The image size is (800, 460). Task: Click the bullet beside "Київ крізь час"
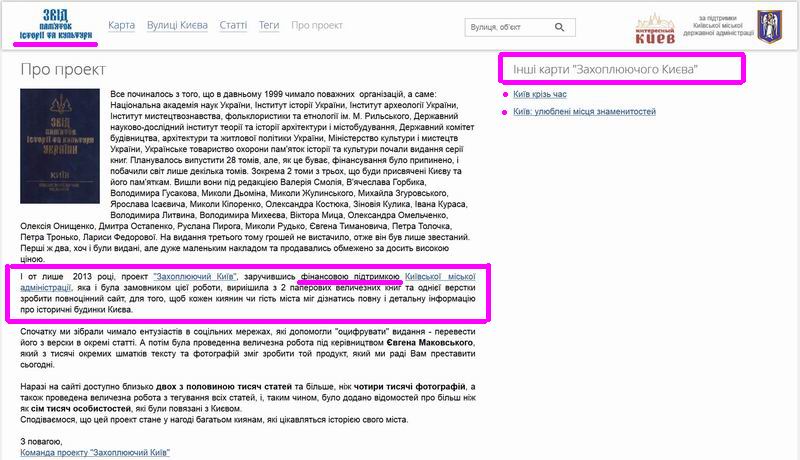point(505,95)
